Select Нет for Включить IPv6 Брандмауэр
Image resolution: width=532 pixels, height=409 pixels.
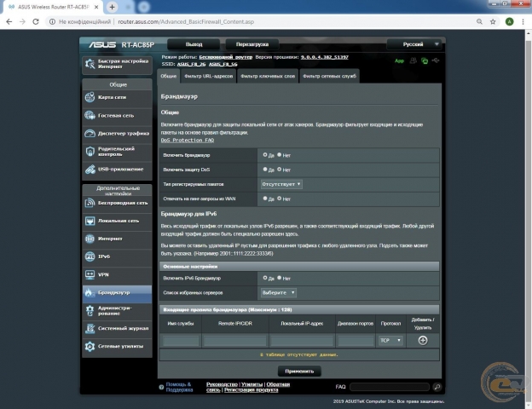point(280,278)
